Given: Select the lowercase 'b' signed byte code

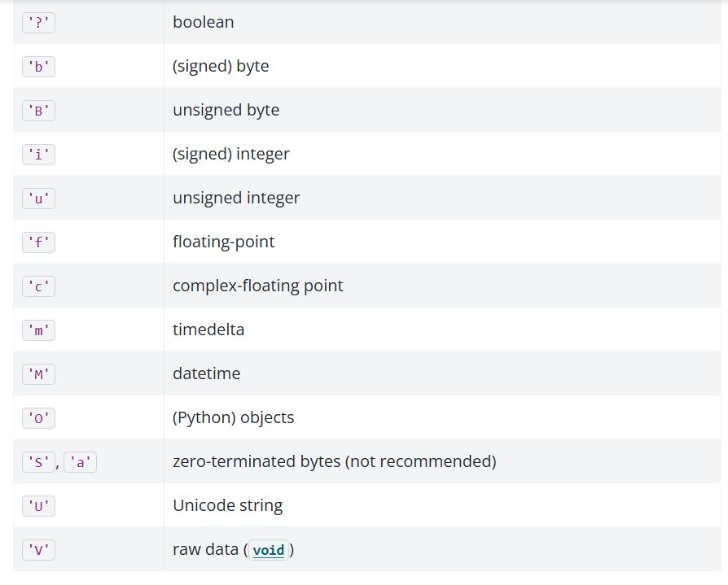Looking at the screenshot, I should coord(38,67).
